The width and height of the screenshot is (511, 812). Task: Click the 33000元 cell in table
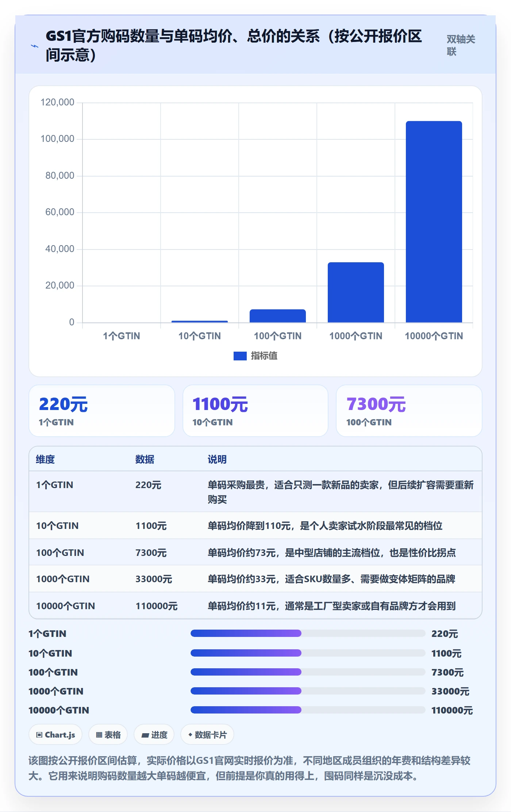point(154,579)
